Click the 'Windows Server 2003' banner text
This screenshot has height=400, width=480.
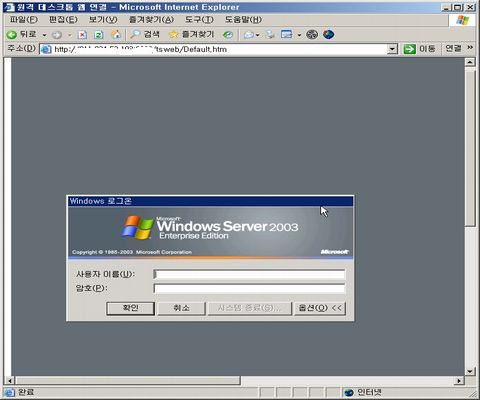pos(227,226)
